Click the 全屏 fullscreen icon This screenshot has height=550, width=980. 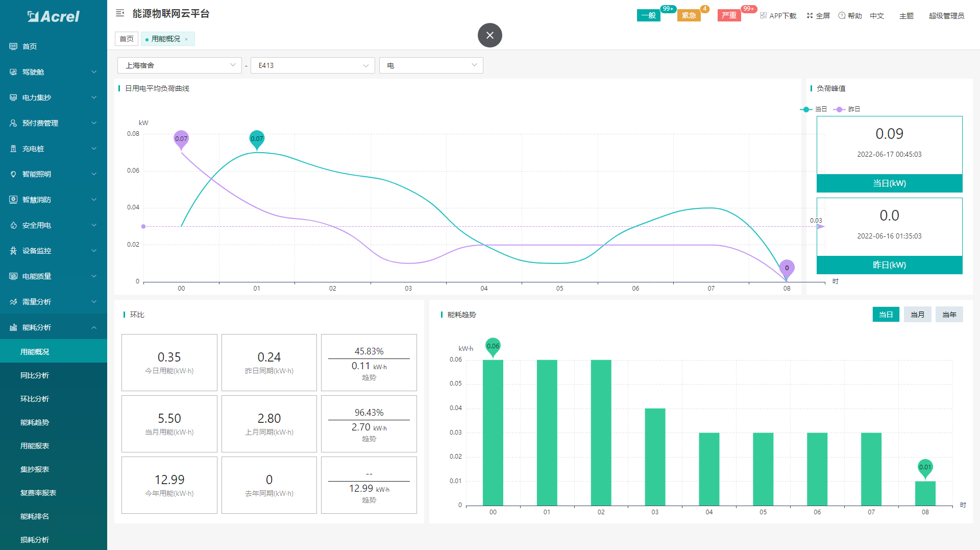click(810, 16)
